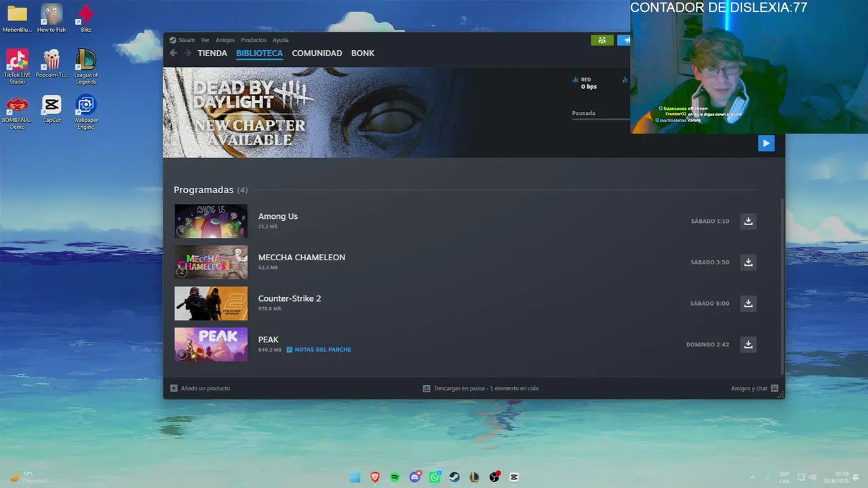The height and width of the screenshot is (488, 868).
Task: Open WhatsApp from the taskbar
Action: pyautogui.click(x=435, y=477)
